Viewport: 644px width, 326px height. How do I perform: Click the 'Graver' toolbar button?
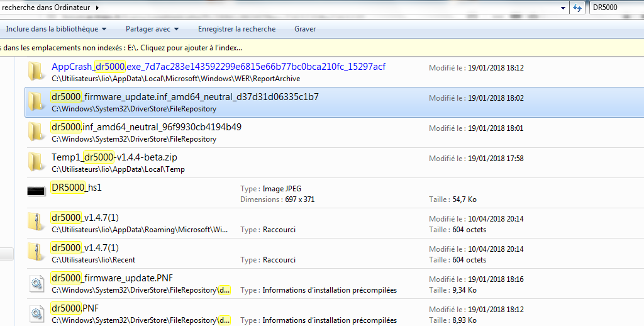305,29
